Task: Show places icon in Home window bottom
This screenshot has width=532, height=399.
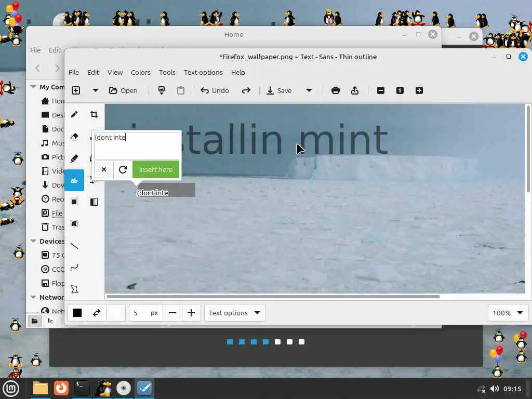Action: [35, 321]
